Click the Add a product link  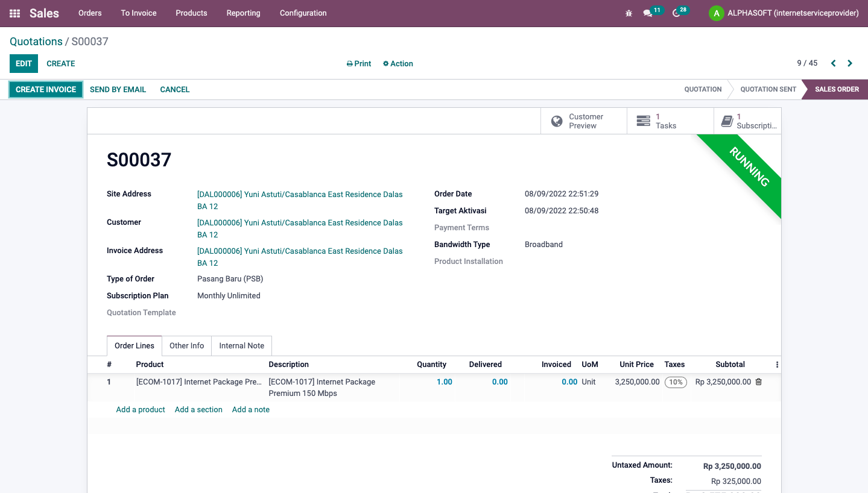click(x=141, y=410)
